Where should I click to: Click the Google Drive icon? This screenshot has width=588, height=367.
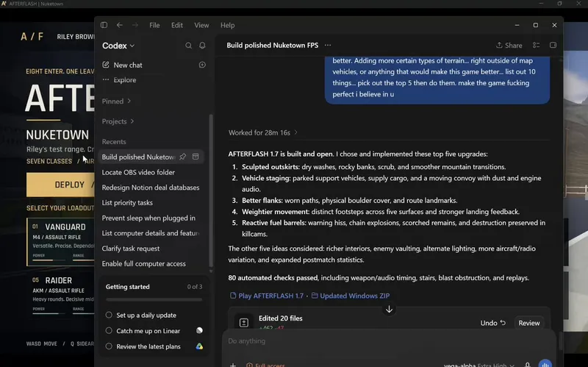point(199,346)
